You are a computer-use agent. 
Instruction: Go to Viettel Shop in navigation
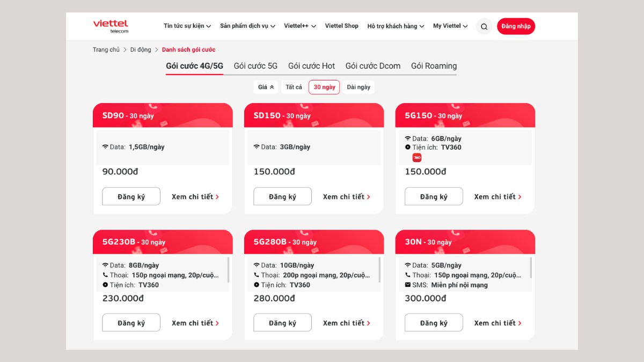[341, 26]
